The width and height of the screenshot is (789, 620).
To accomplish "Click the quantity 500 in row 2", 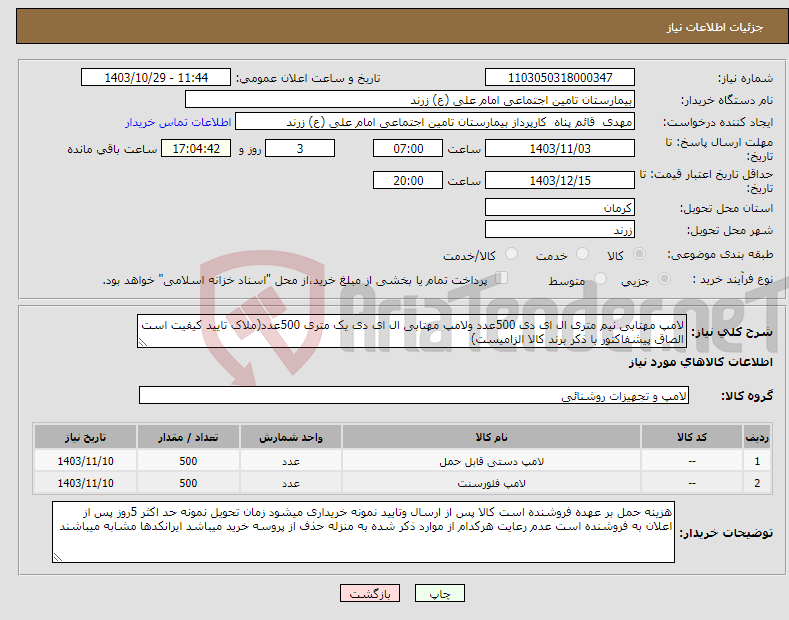I will pyautogui.click(x=188, y=483).
